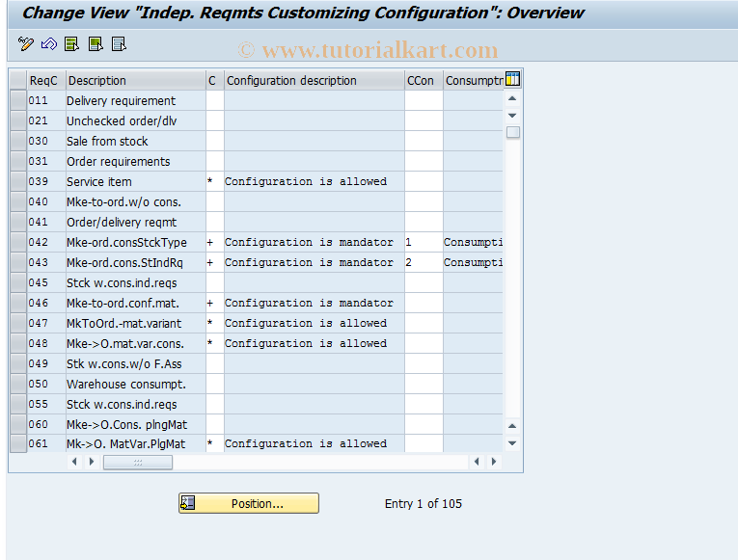Click the CCon field with value 1
Viewport: 738px width, 560px height.
click(424, 242)
